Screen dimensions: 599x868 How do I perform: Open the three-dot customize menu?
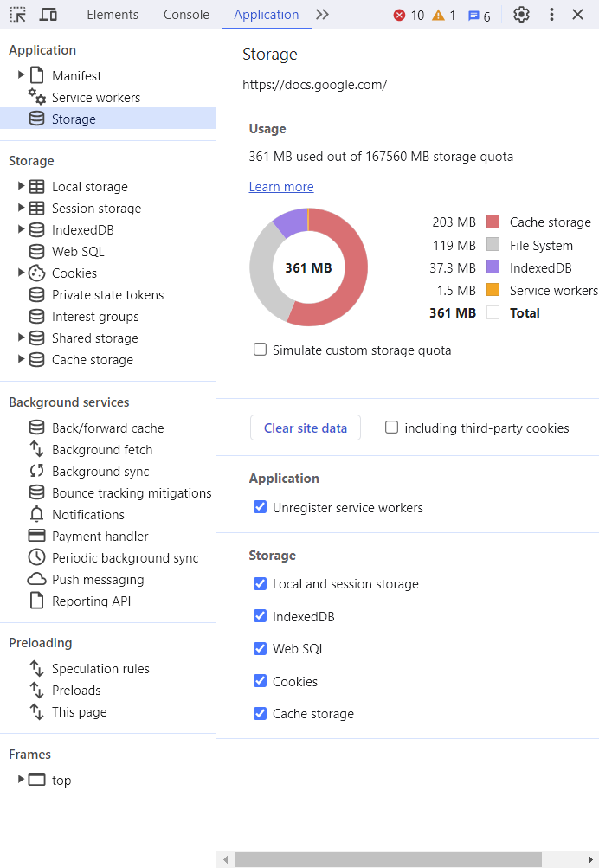click(551, 15)
